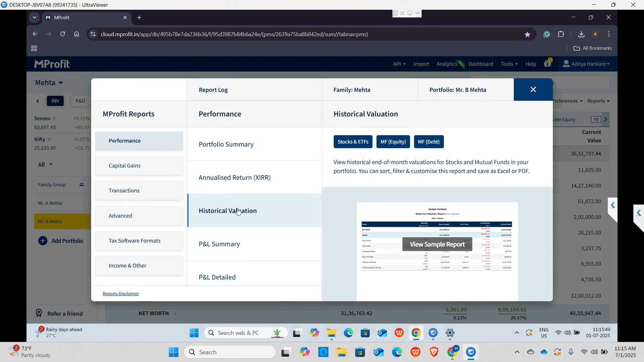Viewport: 644px width, 362px height.
Task: Click the Family: Mehta header
Action: tap(352, 90)
